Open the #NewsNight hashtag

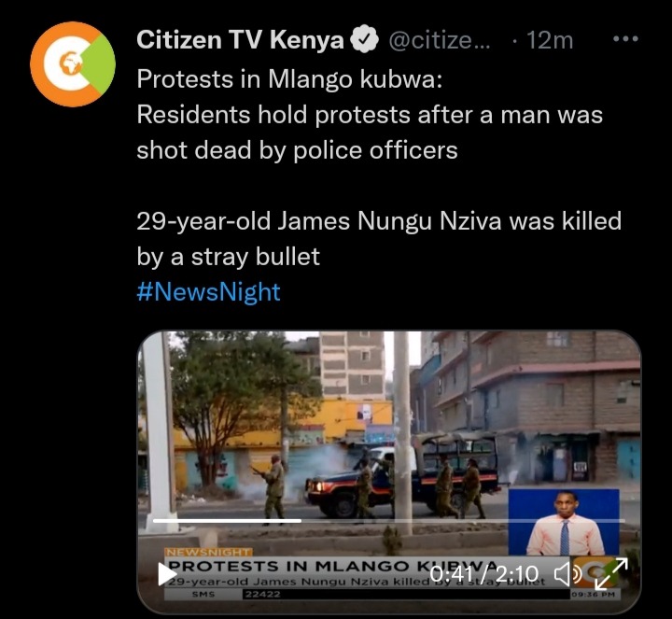[x=208, y=292]
